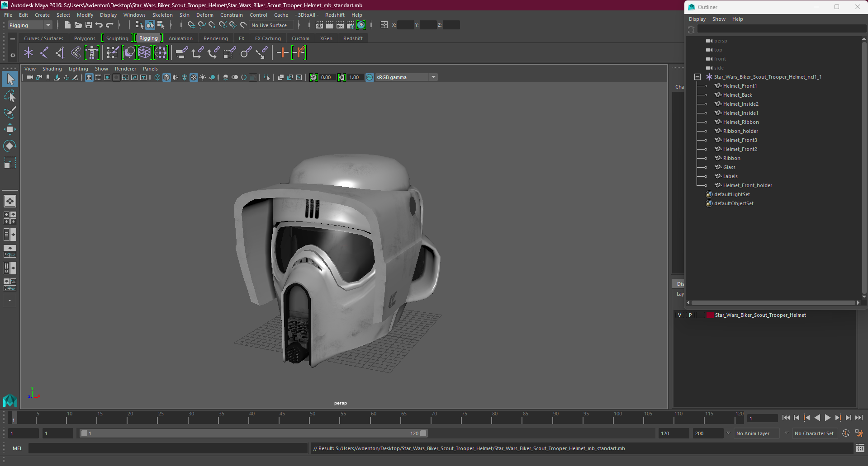Click the Parent constraint shelf icon
This screenshot has height=466, width=868.
pos(181,53)
